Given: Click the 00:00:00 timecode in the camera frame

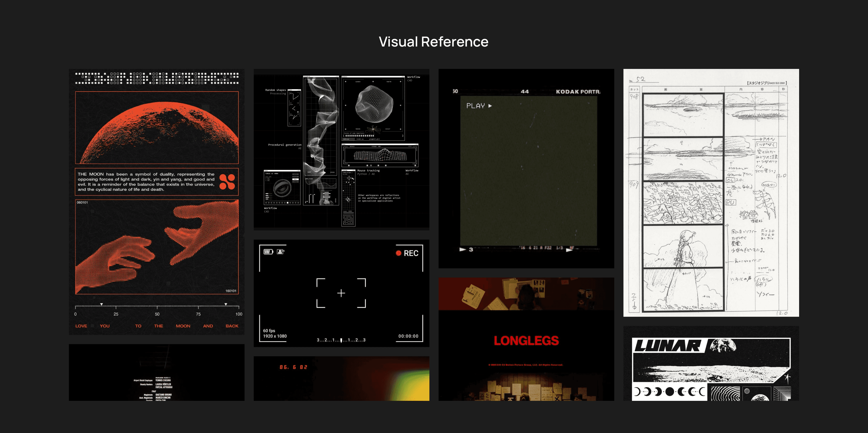Looking at the screenshot, I should pos(408,336).
